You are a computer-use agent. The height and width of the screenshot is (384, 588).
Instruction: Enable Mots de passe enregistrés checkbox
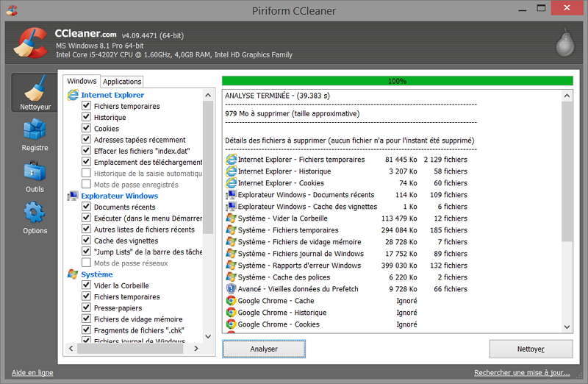coord(86,185)
